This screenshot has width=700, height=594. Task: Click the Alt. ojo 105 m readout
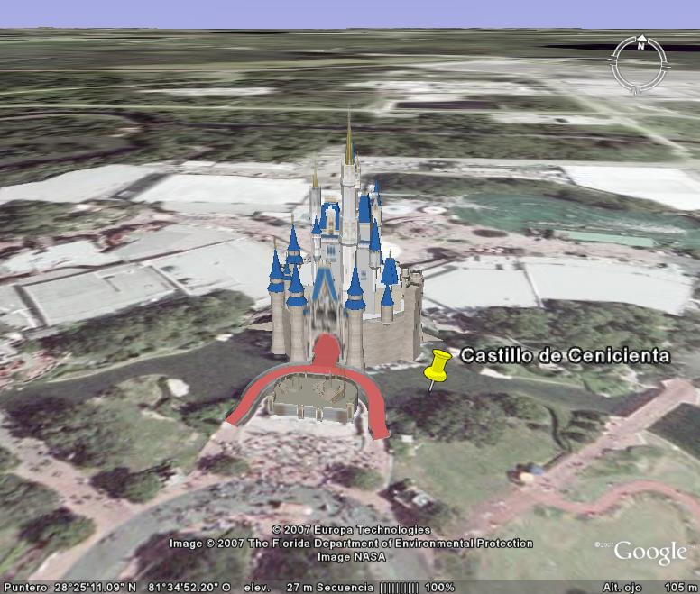point(648,587)
